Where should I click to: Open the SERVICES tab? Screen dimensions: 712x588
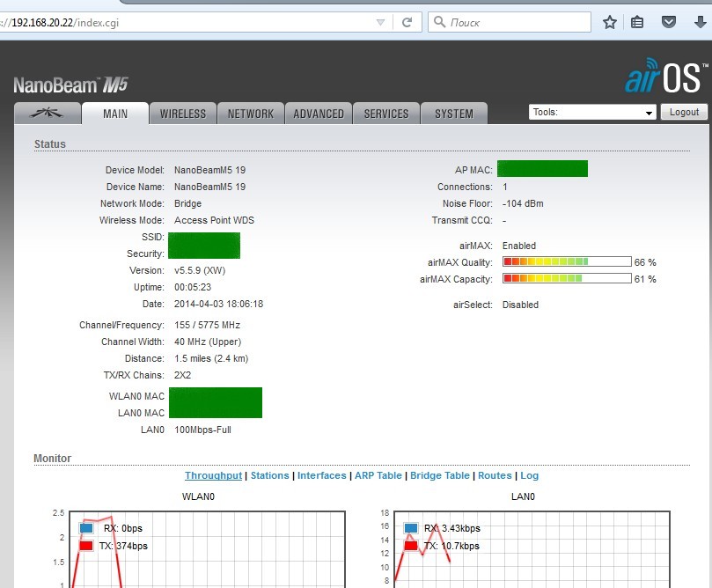pyautogui.click(x=386, y=114)
